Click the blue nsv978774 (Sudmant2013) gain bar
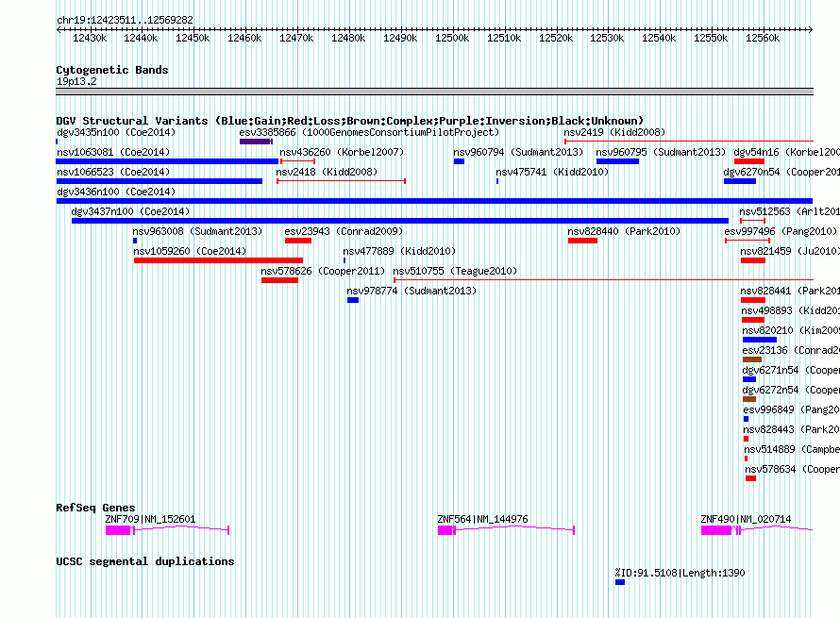The image size is (840, 618). (x=352, y=300)
